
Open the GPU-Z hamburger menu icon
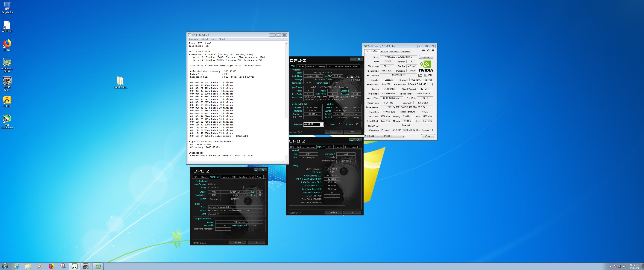click(433, 51)
